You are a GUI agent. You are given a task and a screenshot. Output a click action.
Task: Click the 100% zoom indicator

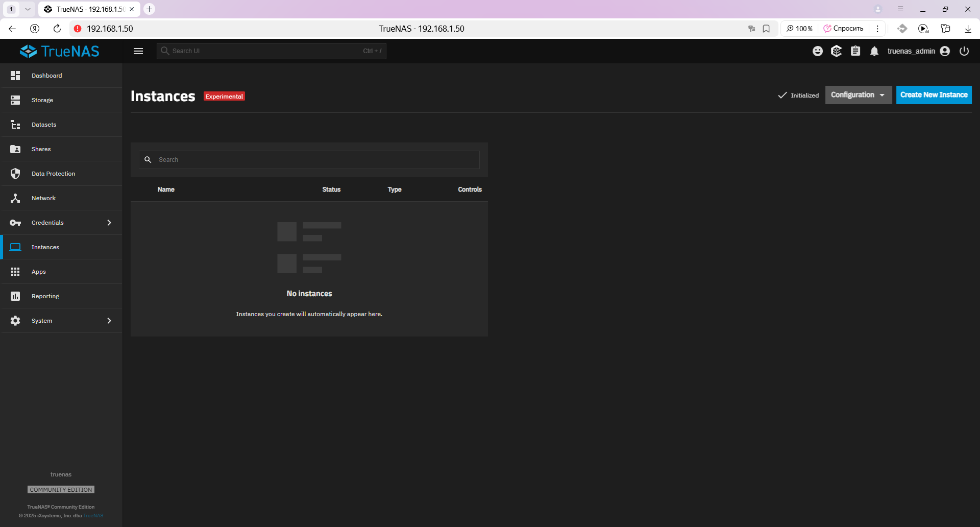click(800, 29)
